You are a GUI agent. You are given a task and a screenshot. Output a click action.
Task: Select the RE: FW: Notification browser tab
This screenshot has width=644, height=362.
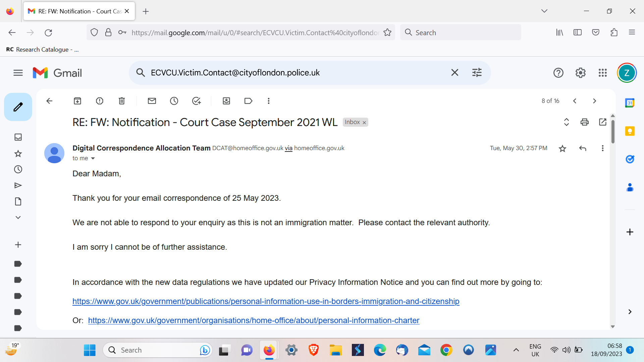click(75, 11)
